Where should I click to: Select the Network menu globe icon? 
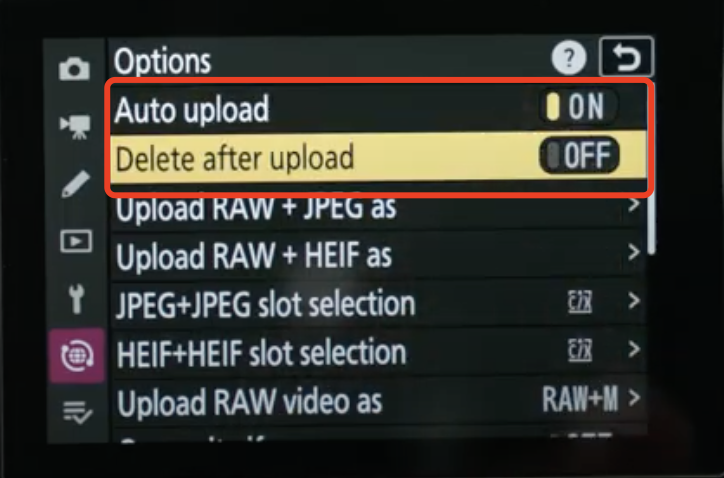[77, 356]
